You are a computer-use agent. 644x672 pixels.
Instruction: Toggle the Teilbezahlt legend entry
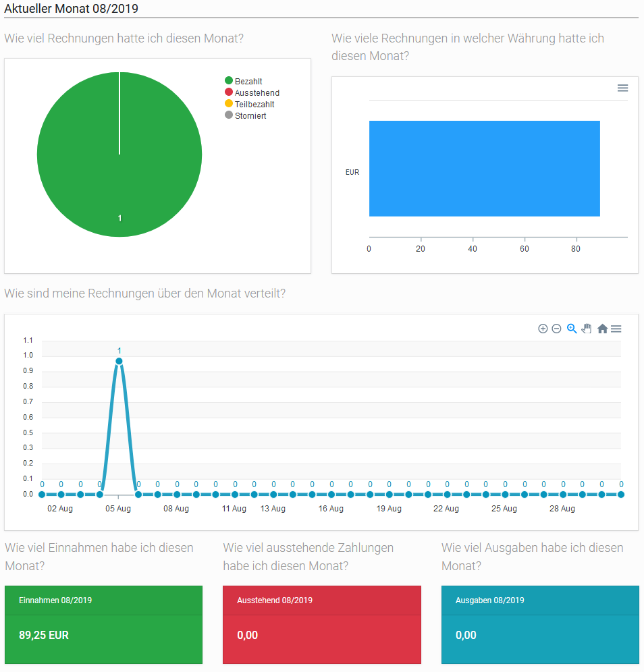(x=250, y=104)
